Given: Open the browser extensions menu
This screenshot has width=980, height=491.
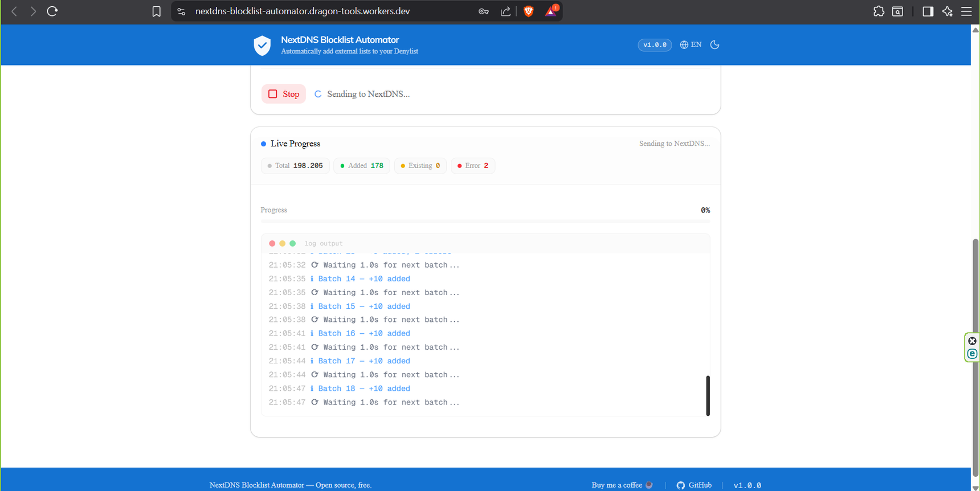Looking at the screenshot, I should pyautogui.click(x=879, y=11).
